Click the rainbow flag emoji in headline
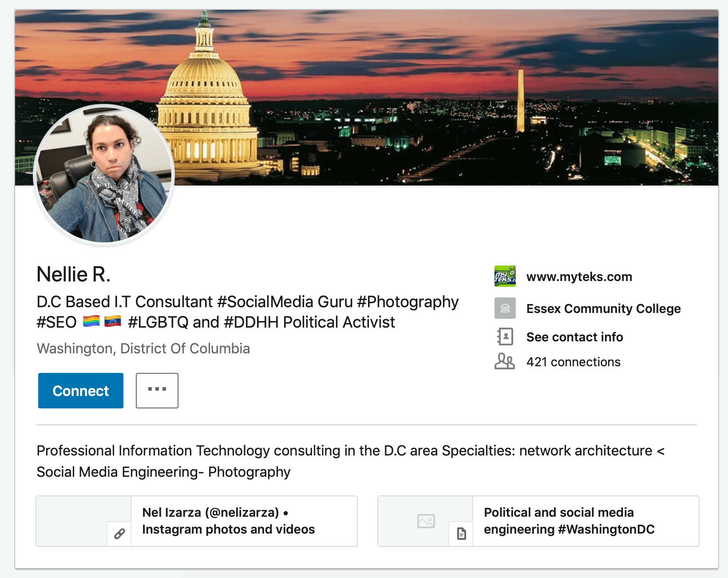 click(91, 321)
